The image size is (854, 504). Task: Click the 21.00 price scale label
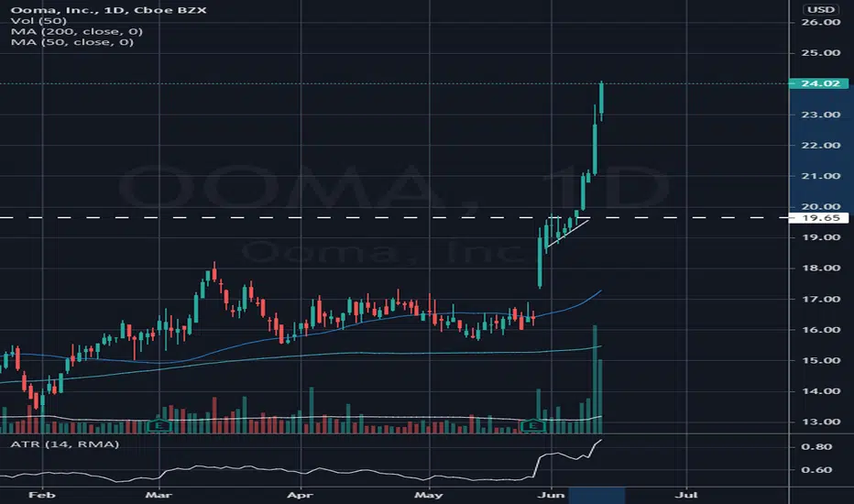820,176
